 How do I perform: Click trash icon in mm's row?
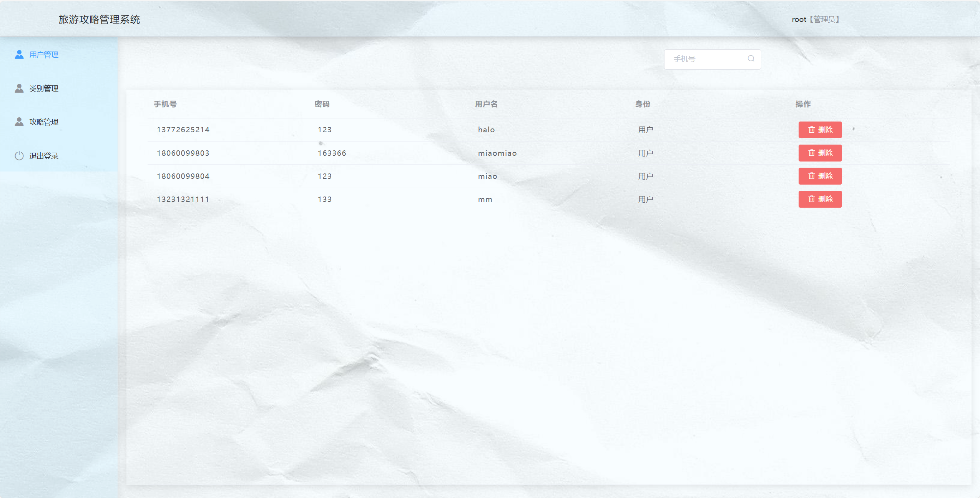click(811, 199)
